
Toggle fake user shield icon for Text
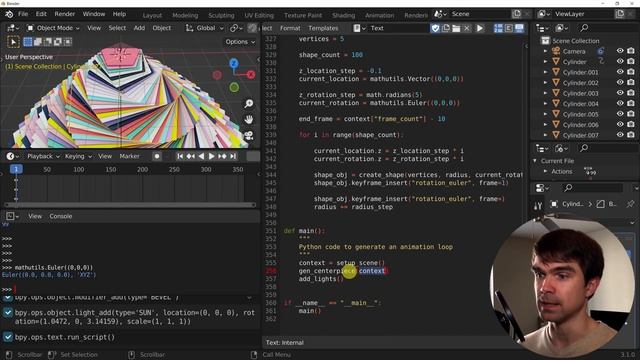pos(435,28)
